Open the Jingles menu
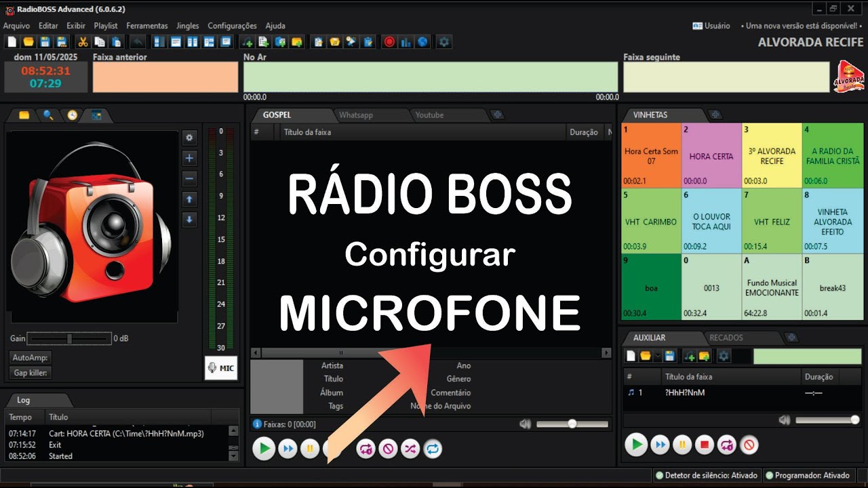 (x=188, y=26)
